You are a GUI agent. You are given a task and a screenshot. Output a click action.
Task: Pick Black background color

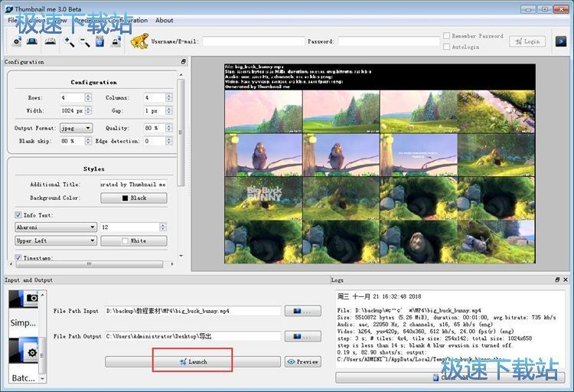tap(134, 198)
